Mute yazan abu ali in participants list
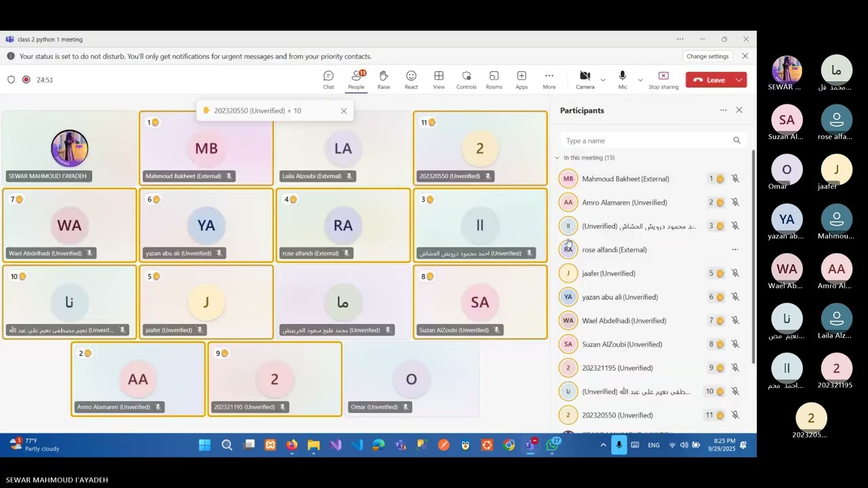Image resolution: width=868 pixels, height=488 pixels. (x=735, y=297)
